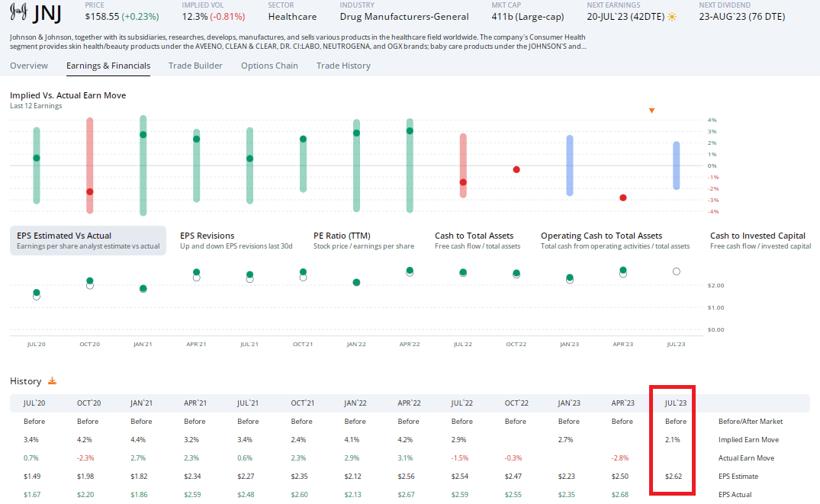The width and height of the screenshot is (820, 504).
Task: Select the Earnings & Financials tab
Action: tap(108, 66)
